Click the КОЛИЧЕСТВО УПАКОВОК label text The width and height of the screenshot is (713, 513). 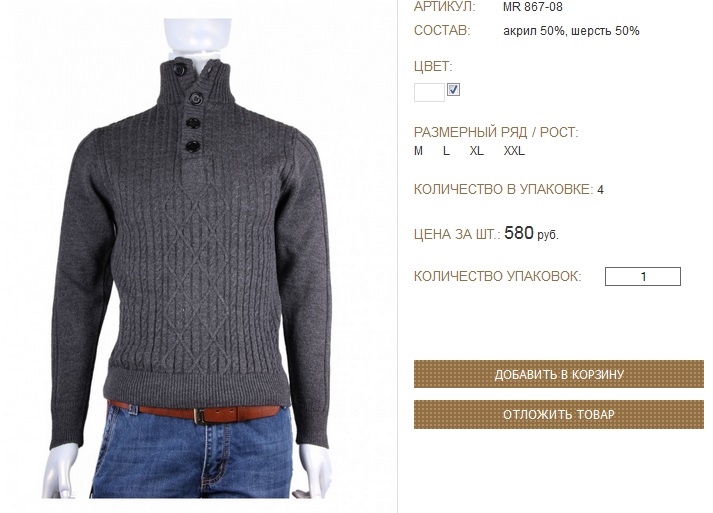click(x=497, y=276)
